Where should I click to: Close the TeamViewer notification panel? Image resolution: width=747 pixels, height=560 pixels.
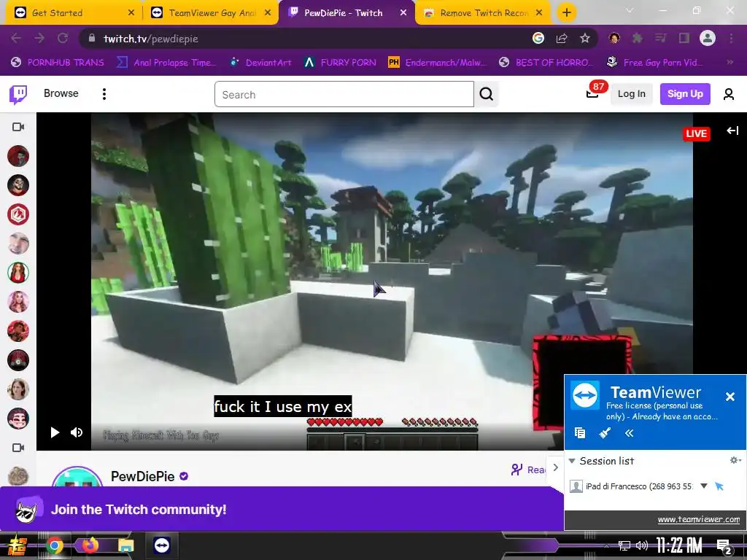tap(729, 397)
